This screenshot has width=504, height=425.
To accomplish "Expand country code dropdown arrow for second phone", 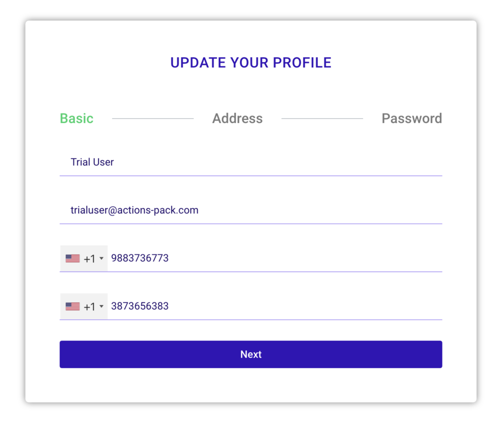I will pos(101,306).
